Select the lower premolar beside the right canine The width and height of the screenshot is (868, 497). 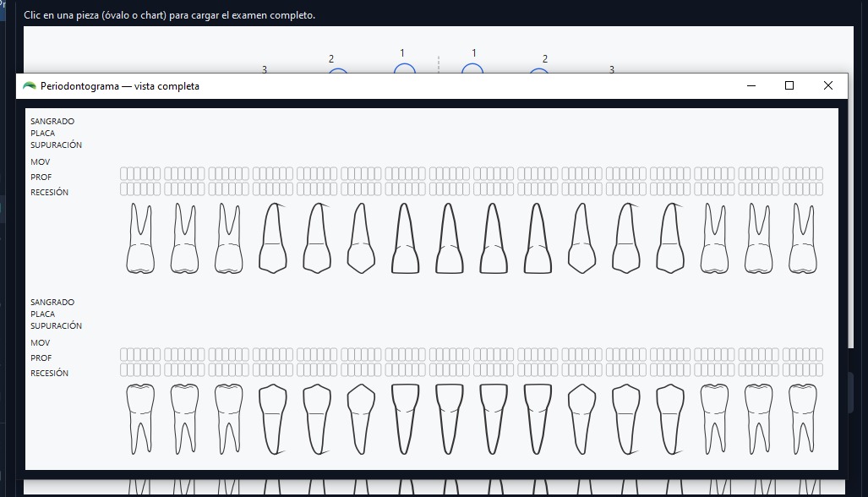tap(626, 419)
